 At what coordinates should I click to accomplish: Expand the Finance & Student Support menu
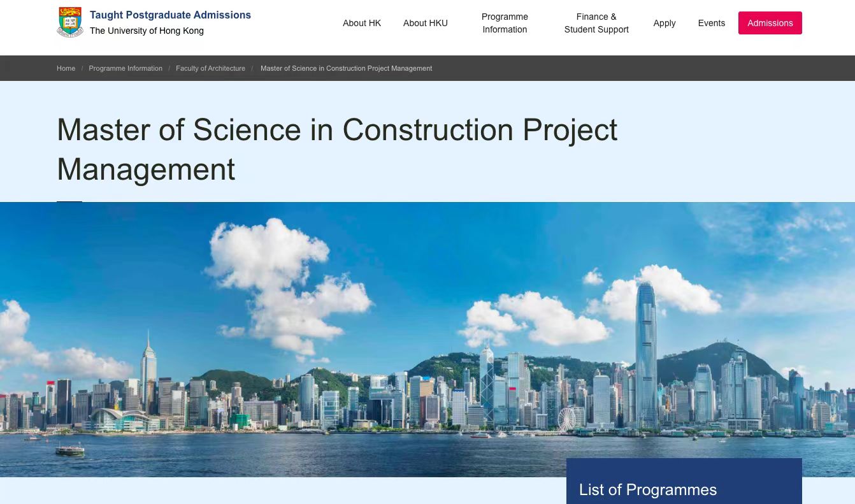pos(596,23)
